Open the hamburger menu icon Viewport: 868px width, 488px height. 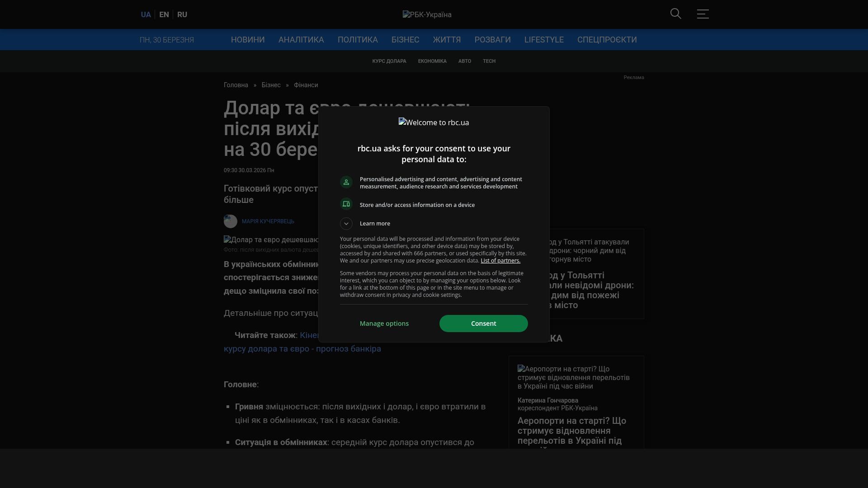click(703, 14)
